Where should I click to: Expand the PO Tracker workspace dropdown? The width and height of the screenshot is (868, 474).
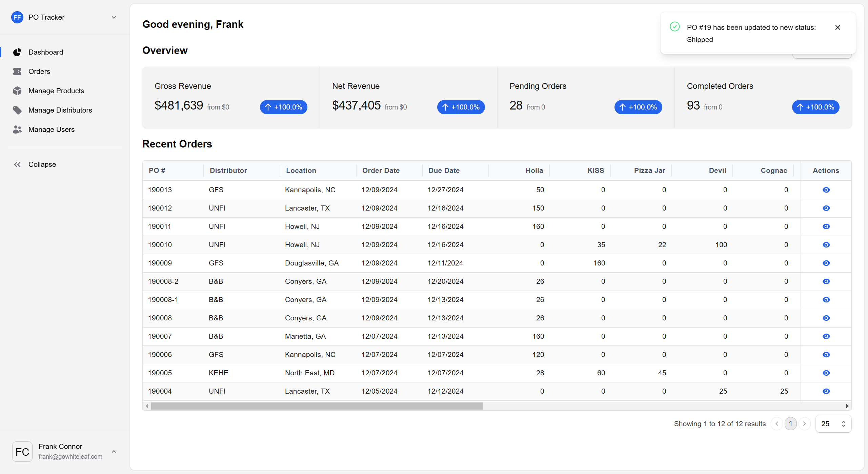tap(114, 17)
